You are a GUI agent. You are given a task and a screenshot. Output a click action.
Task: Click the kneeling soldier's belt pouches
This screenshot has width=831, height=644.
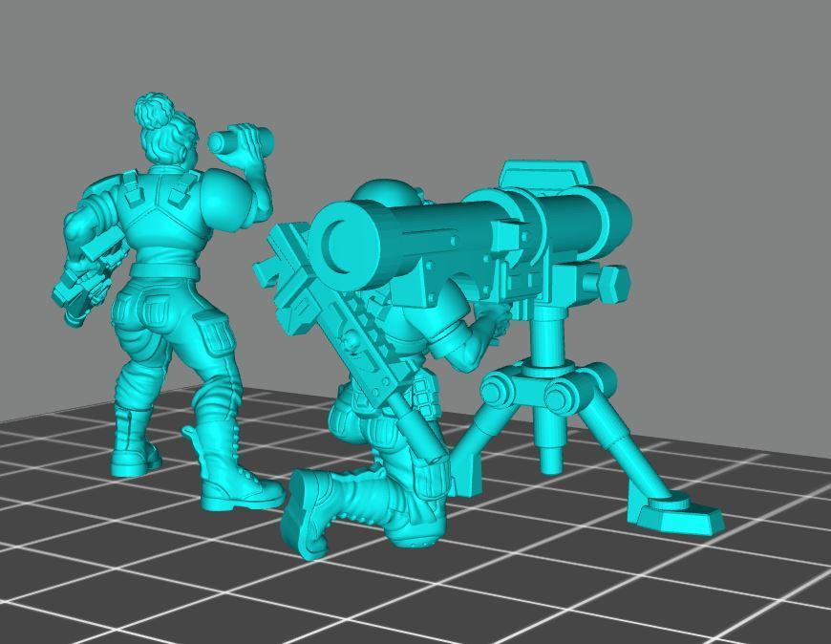420,392
